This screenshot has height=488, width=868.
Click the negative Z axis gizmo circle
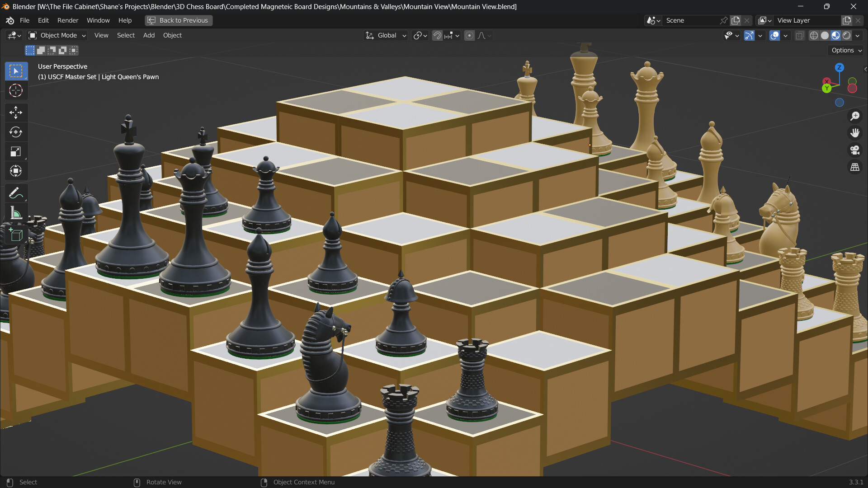pos(840,103)
